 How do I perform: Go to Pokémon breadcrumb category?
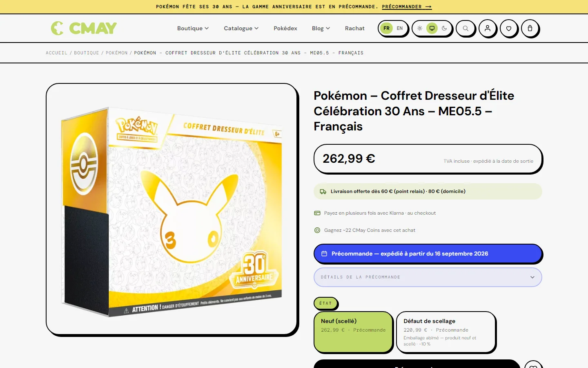(117, 53)
